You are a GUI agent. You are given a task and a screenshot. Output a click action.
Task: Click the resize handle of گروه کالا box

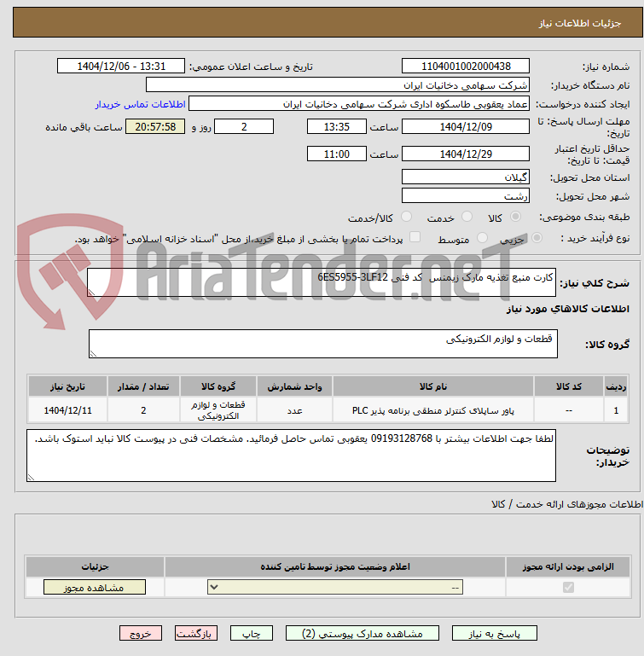pos(93,354)
